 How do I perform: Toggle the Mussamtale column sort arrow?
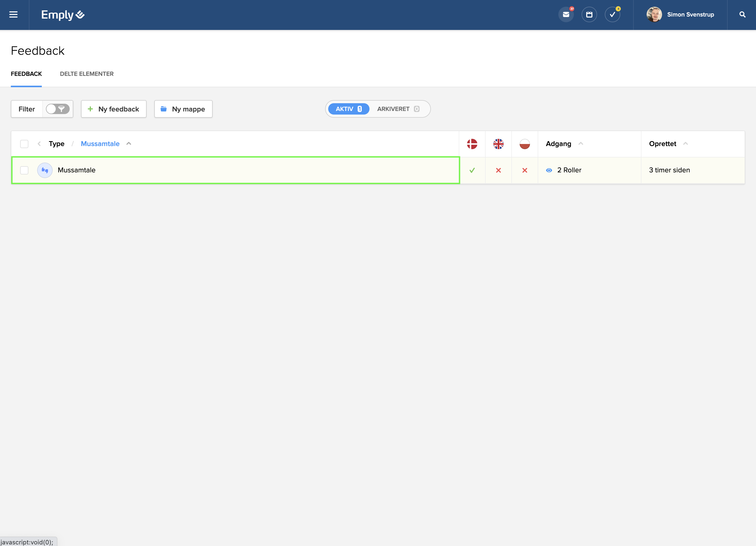click(129, 144)
